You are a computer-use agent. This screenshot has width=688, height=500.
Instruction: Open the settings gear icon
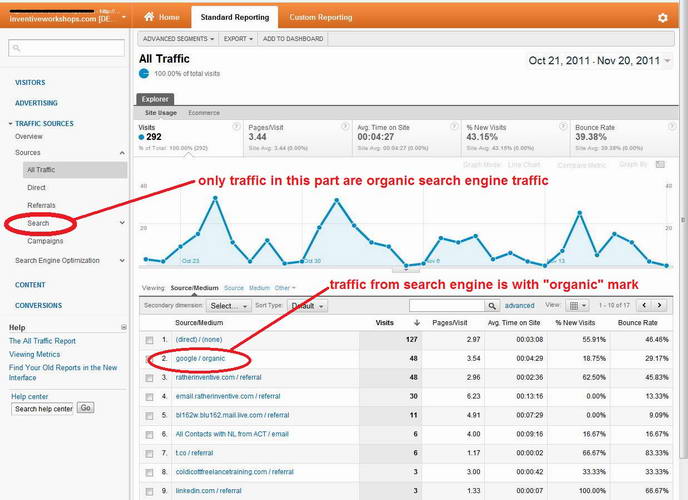(662, 18)
